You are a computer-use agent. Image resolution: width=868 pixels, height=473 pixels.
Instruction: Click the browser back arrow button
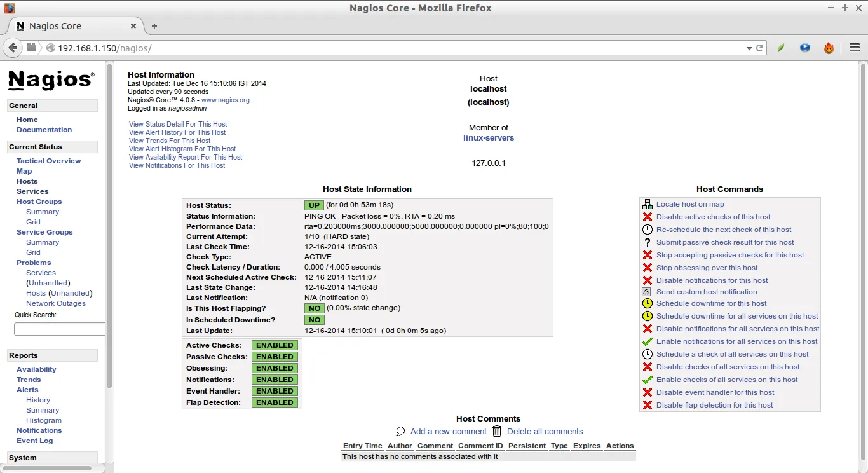(13, 48)
